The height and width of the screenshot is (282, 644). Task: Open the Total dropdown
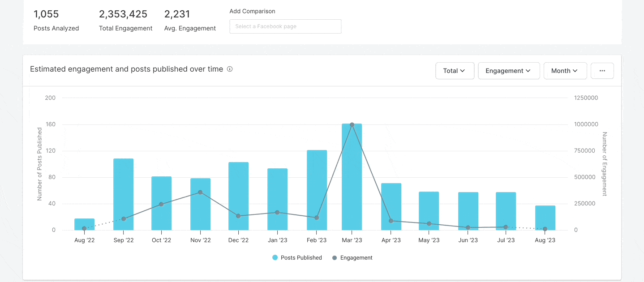click(x=455, y=71)
